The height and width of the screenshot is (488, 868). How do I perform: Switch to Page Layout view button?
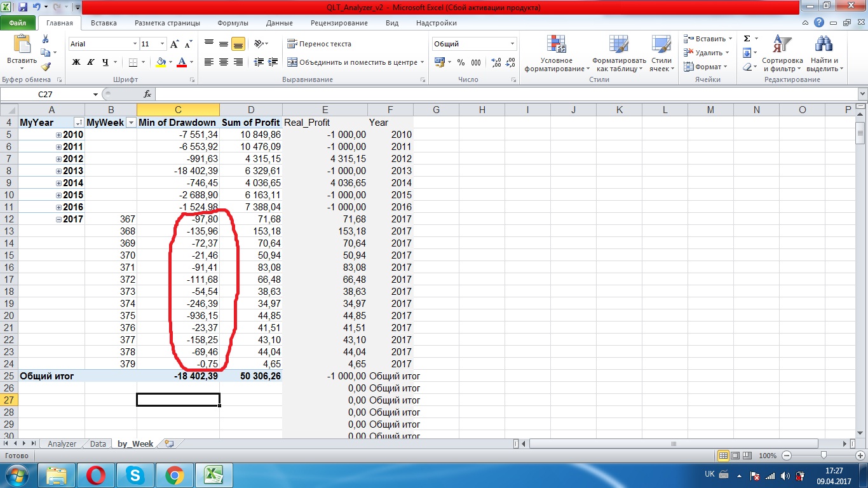click(x=735, y=456)
